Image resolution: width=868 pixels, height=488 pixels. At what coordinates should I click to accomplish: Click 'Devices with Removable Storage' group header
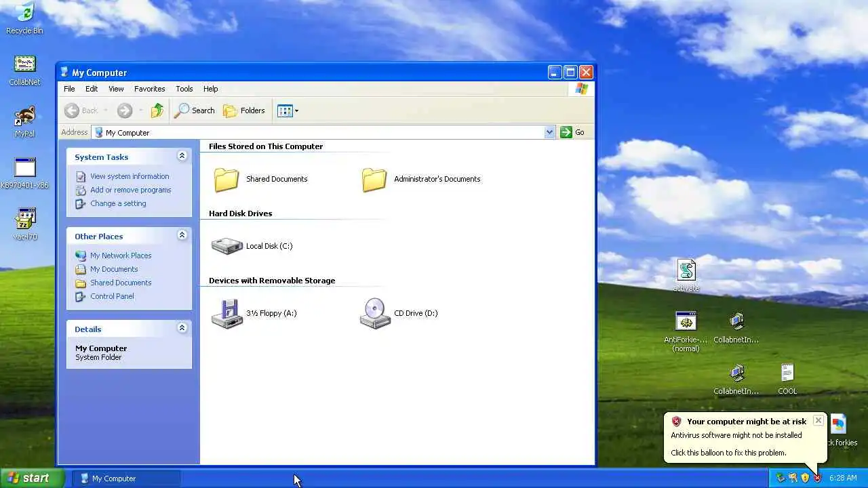(x=272, y=281)
